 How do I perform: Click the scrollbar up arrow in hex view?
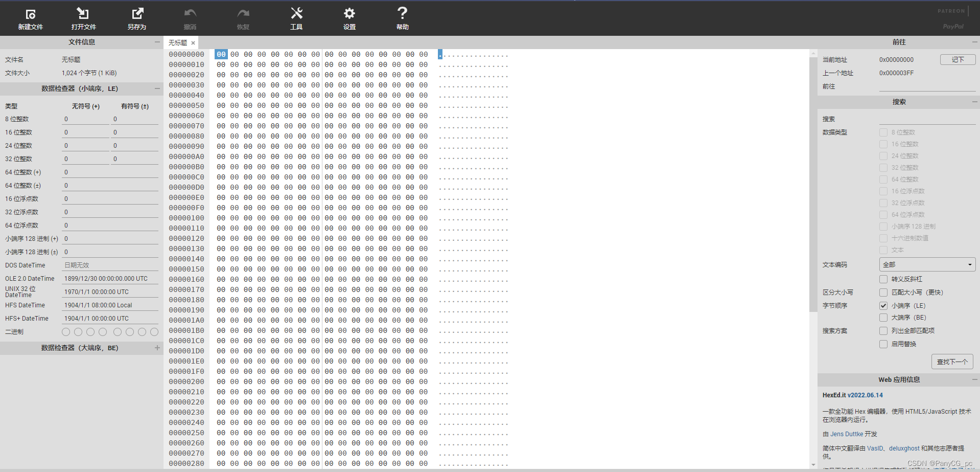(x=813, y=53)
